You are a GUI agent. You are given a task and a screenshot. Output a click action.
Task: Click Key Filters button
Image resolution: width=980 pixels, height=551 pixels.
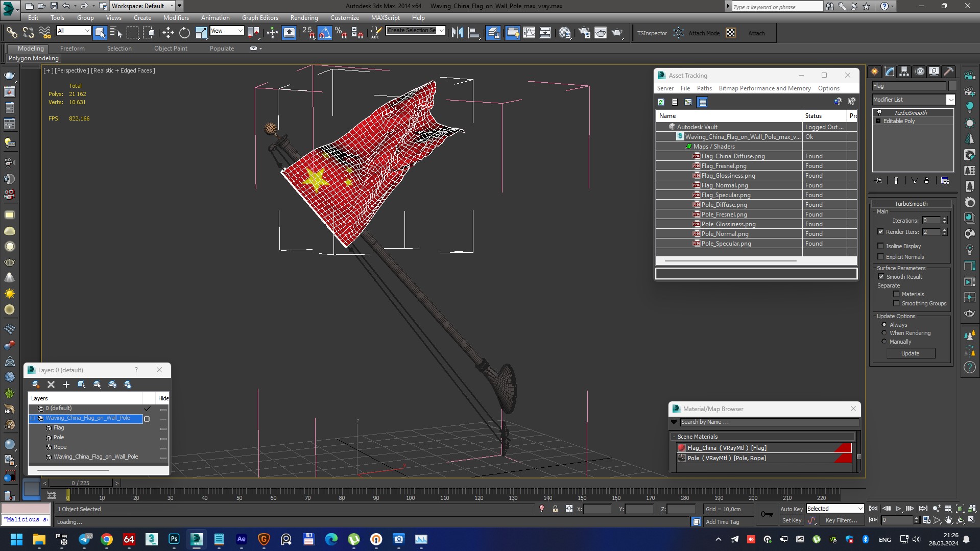(841, 520)
